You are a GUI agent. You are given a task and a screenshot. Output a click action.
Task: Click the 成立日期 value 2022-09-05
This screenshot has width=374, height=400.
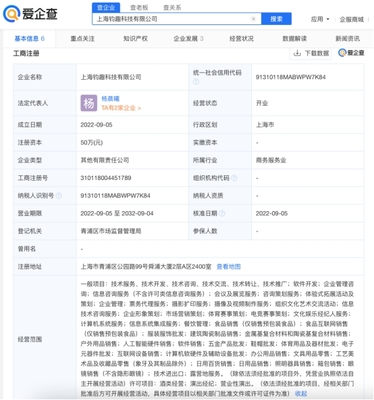pos(96,125)
